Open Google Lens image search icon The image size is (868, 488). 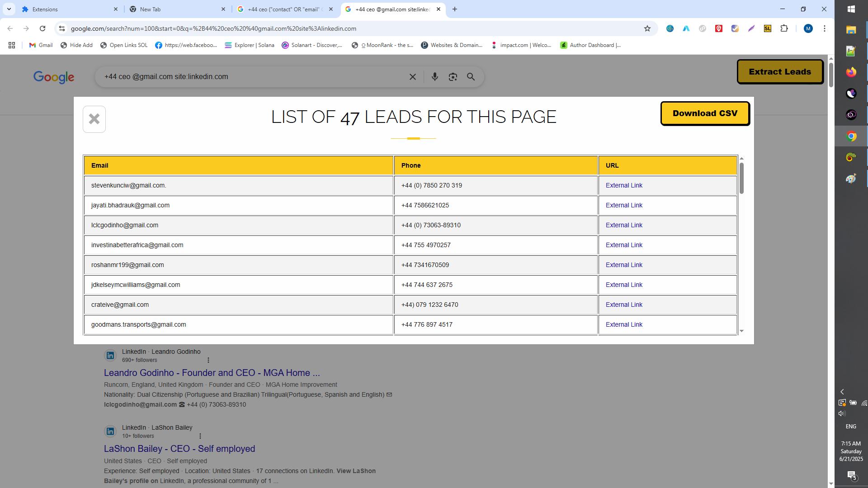pyautogui.click(x=453, y=77)
